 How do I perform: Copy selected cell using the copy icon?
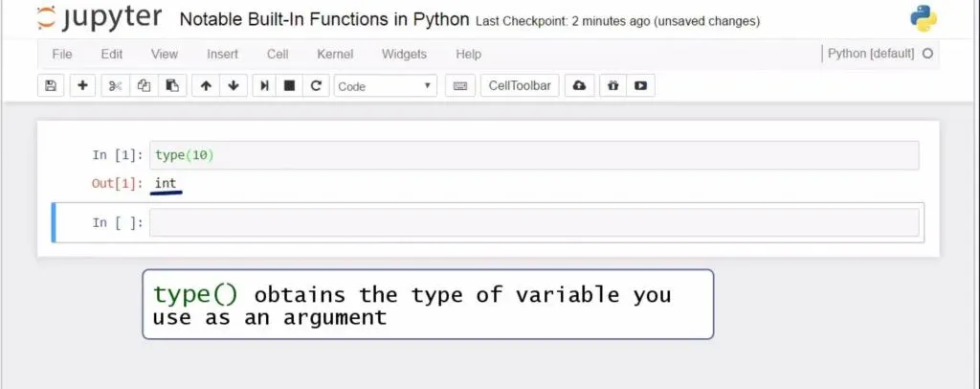[144, 86]
